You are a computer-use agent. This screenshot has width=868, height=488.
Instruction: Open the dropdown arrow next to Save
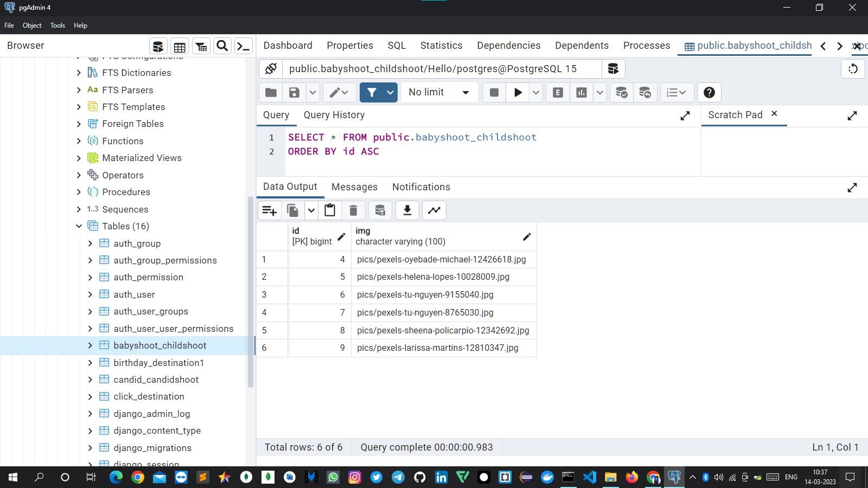pyautogui.click(x=312, y=92)
